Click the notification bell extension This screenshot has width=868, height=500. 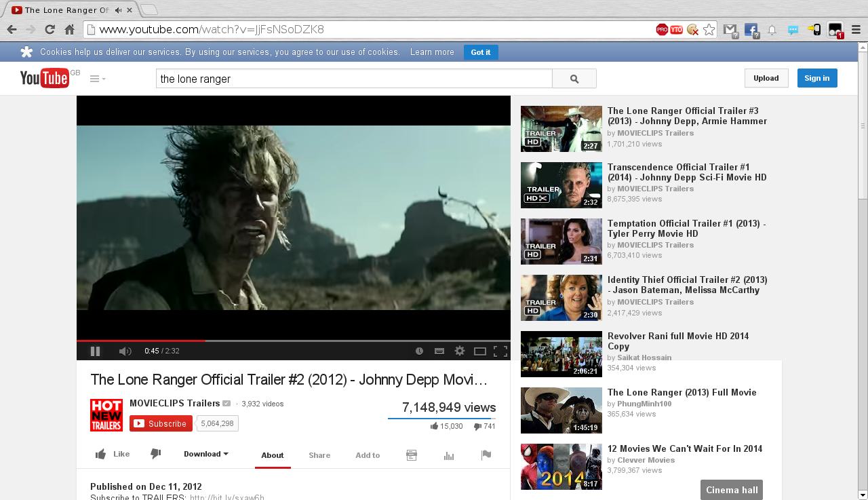coord(772,30)
